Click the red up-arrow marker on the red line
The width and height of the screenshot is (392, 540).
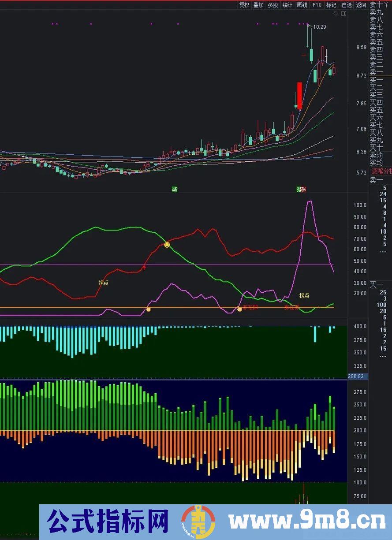(144, 267)
